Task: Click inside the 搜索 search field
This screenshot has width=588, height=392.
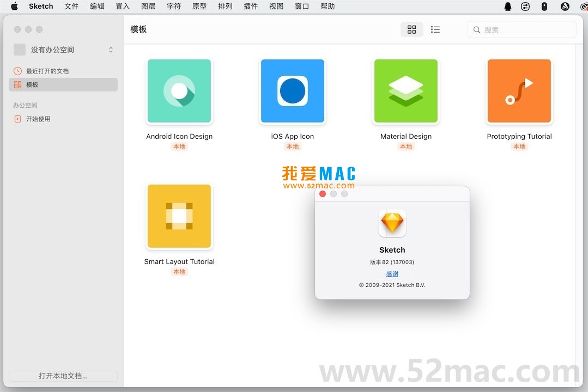Action: tap(522, 29)
